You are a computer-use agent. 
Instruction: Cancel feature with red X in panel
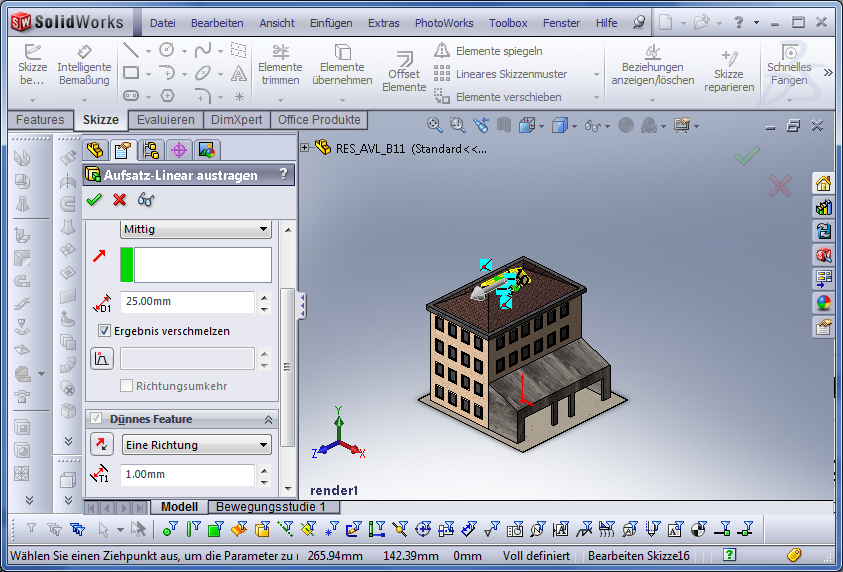tap(119, 200)
